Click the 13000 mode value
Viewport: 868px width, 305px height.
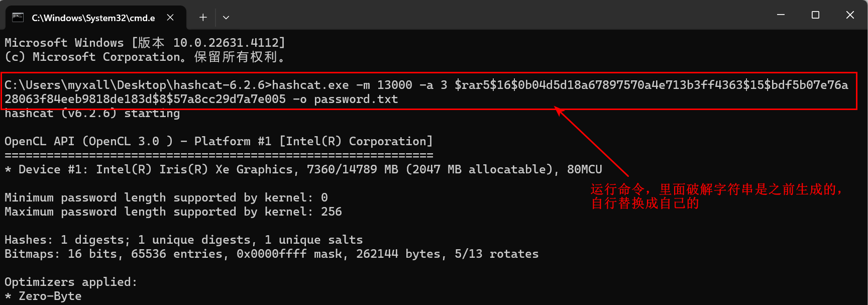click(395, 85)
